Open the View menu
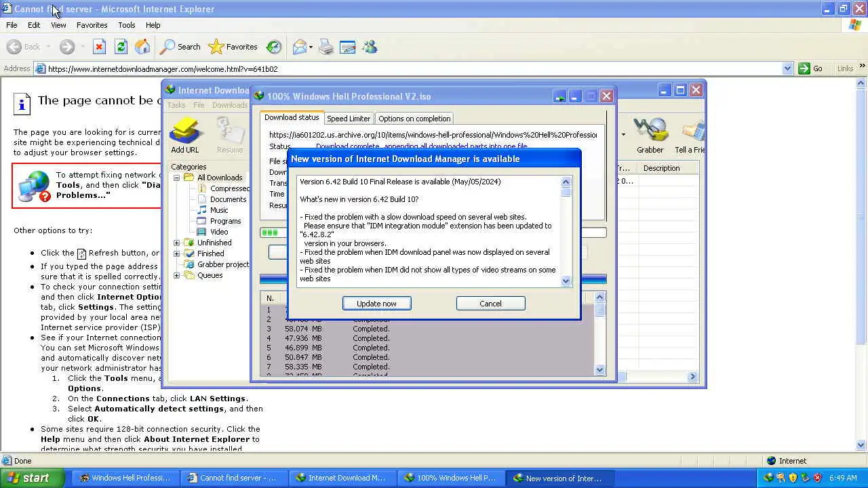The width and height of the screenshot is (868, 488). 58,25
